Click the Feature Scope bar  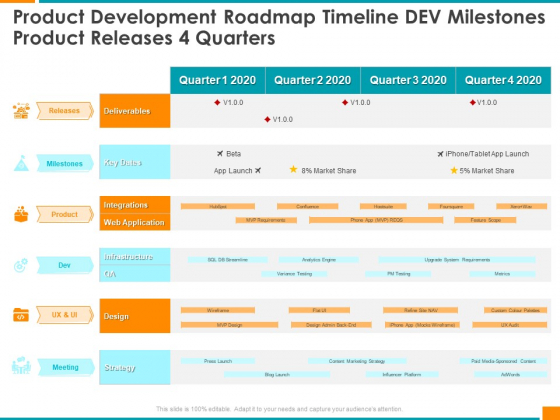click(x=485, y=220)
